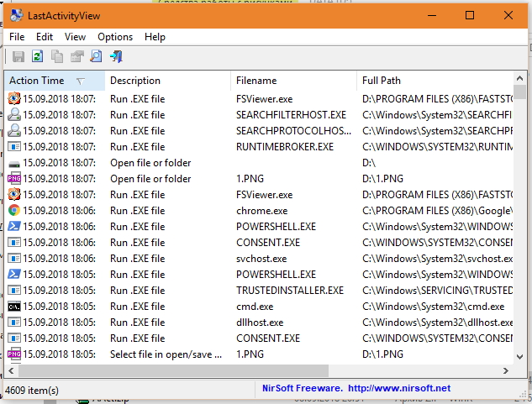This screenshot has width=532, height=404.
Task: Click the 4609 item(s) status bar text
Action: tap(32, 391)
